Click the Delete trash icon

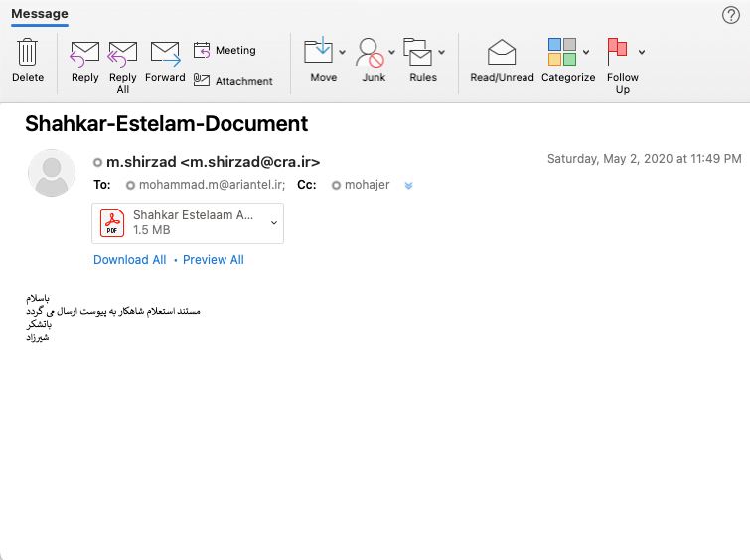tap(28, 54)
